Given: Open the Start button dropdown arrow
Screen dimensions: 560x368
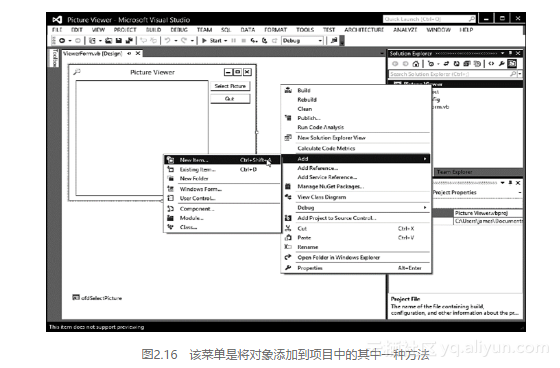Looking at the screenshot, I should pos(225,41).
